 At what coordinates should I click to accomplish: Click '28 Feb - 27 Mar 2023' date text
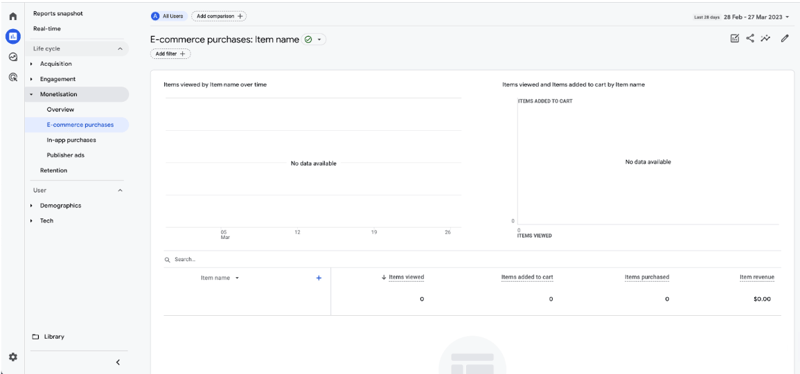[753, 17]
